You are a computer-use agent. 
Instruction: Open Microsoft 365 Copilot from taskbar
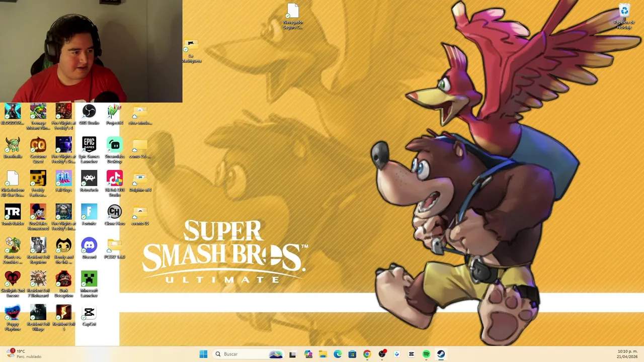[x=308, y=354]
